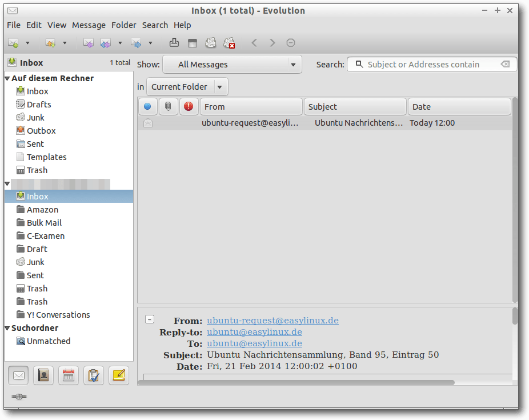Screen dimensions: 529x420
Task: Click the Send/Receive mail toolbar icon
Action: click(x=50, y=43)
